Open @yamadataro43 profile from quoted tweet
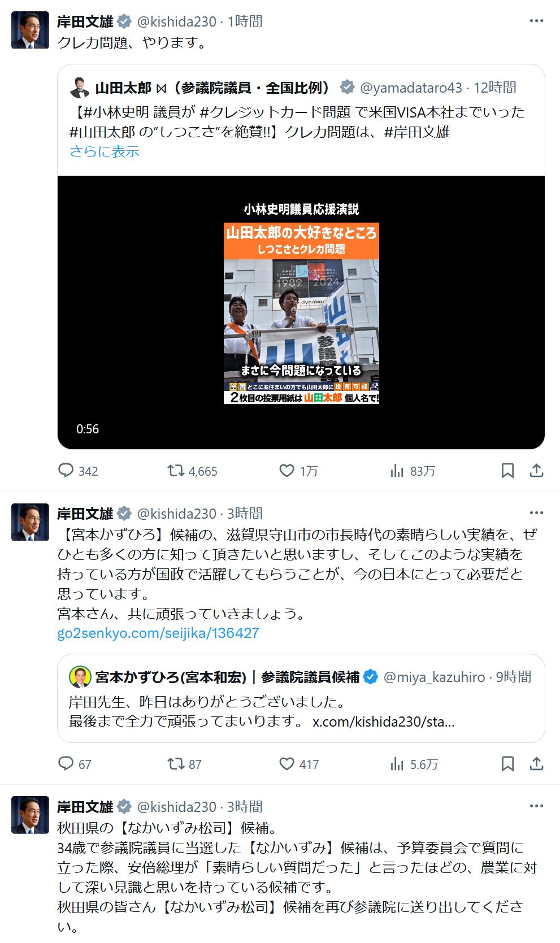560x943 pixels. pos(411,88)
